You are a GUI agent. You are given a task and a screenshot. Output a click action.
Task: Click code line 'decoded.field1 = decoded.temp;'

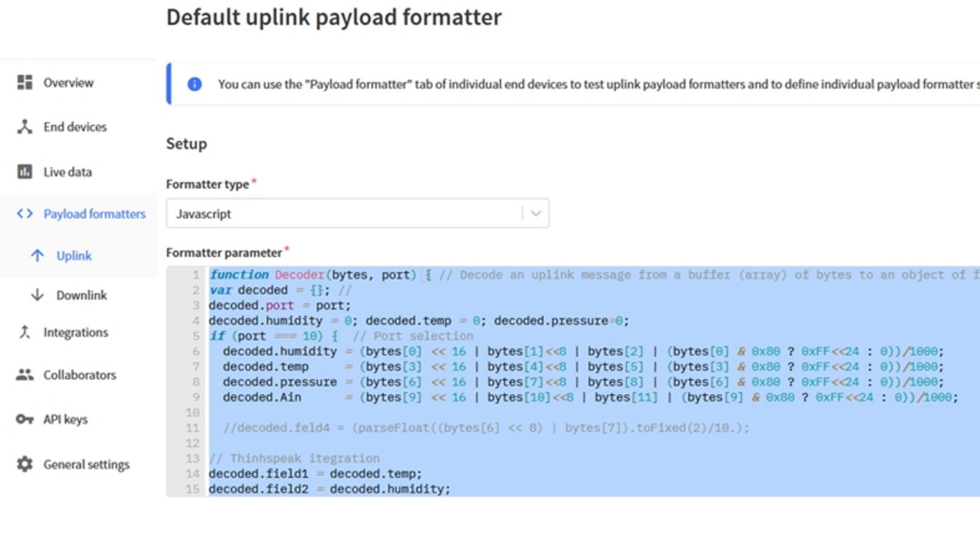(315, 474)
